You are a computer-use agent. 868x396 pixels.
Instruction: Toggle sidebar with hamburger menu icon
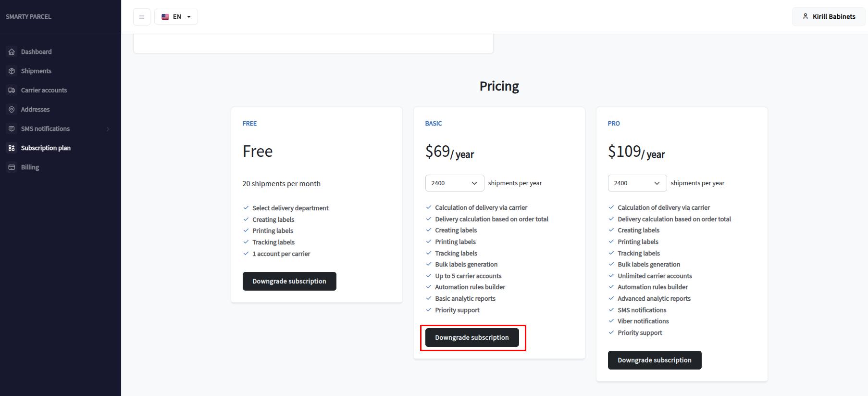[x=142, y=17]
